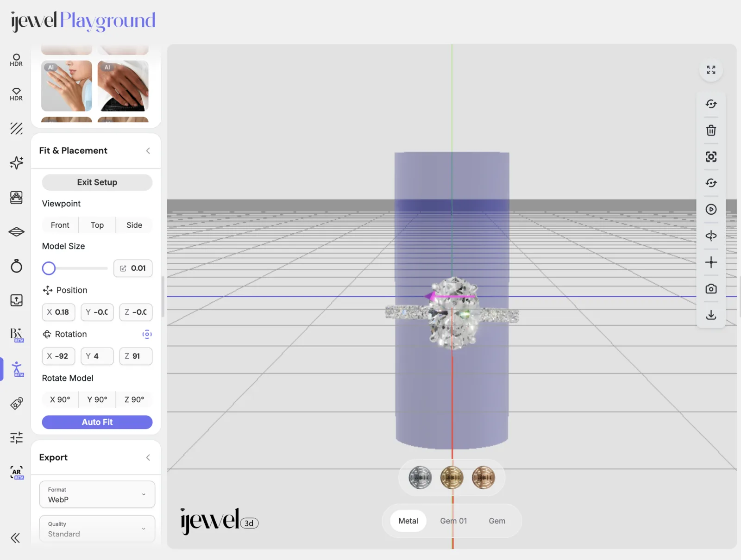
Task: Collapse the sidebar with double chevron
Action: [x=15, y=538]
